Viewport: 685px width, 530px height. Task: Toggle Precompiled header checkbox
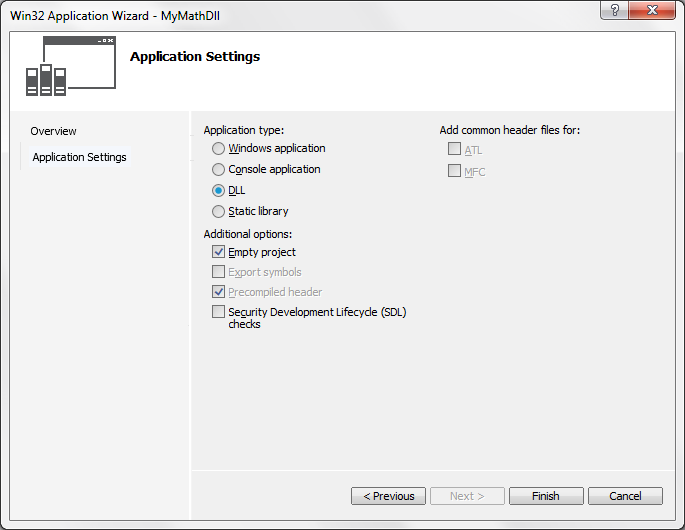click(x=218, y=291)
